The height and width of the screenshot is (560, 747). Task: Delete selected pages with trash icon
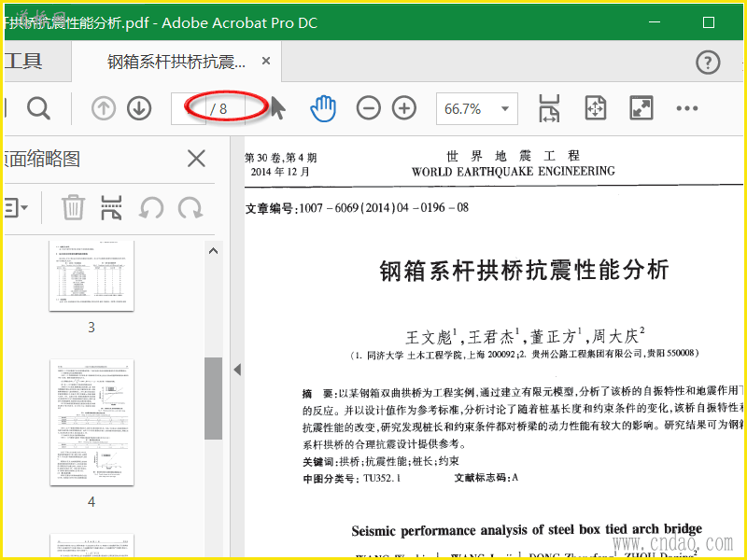click(74, 207)
